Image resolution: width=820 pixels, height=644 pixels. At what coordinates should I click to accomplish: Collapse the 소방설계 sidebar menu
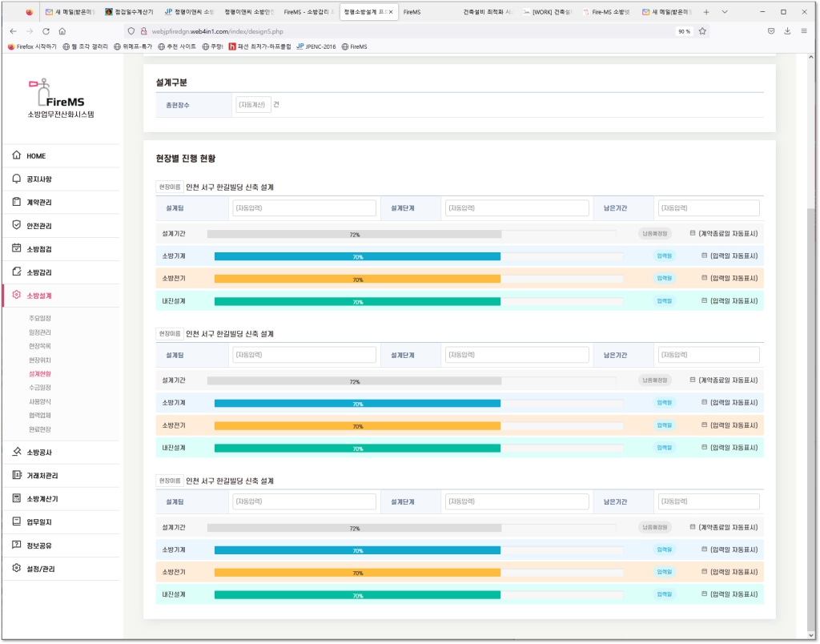40,295
